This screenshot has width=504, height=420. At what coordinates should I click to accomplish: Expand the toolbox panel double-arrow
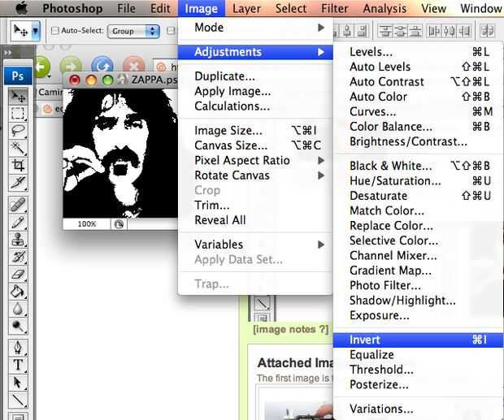pos(7,52)
